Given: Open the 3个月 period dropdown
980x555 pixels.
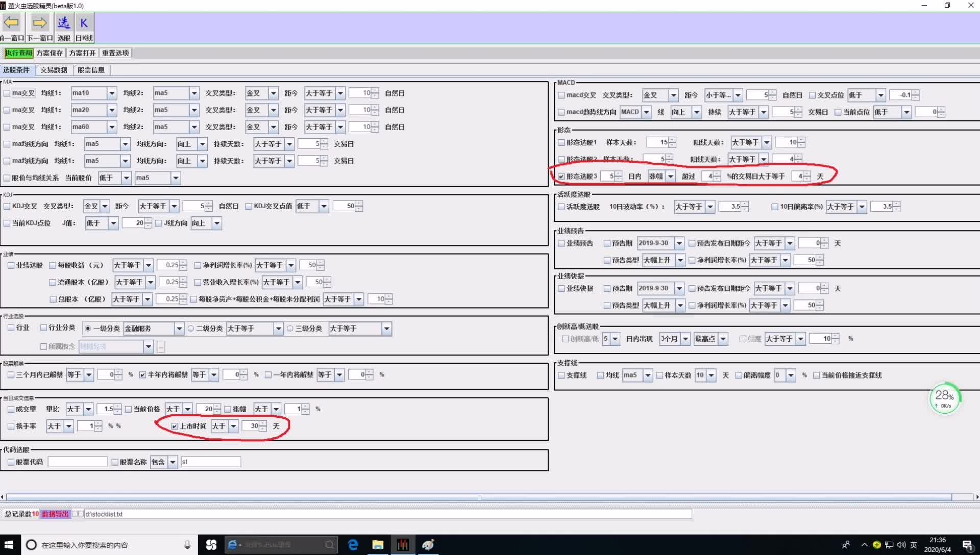Looking at the screenshot, I should (685, 339).
